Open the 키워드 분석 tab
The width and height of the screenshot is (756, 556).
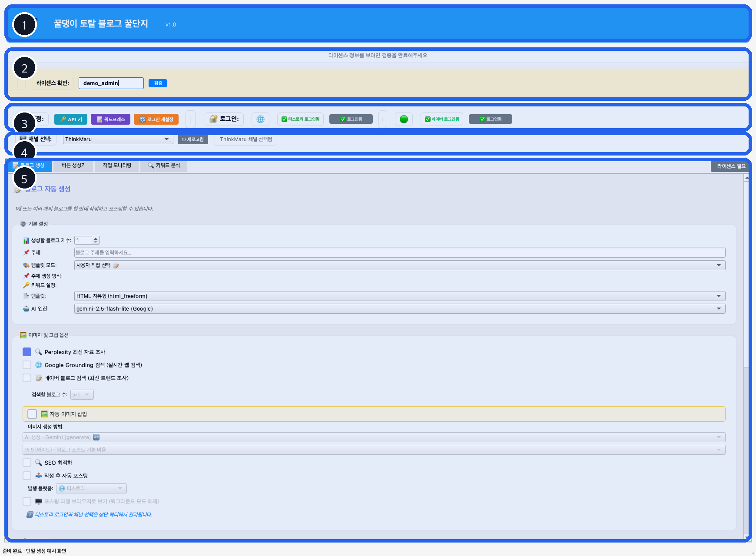click(x=164, y=165)
